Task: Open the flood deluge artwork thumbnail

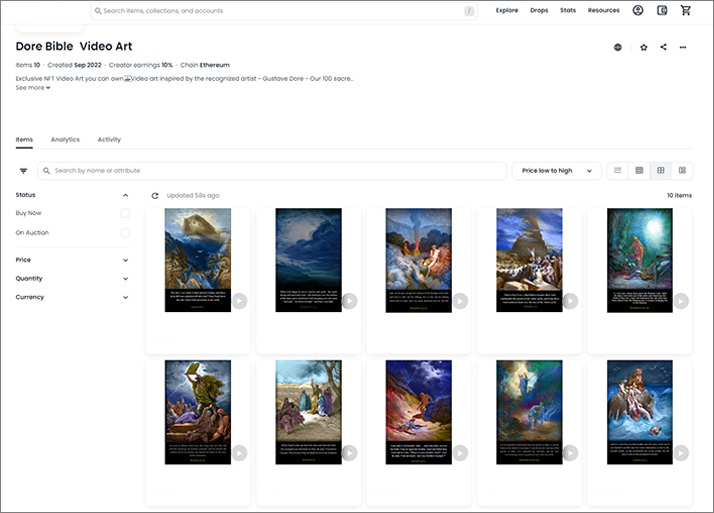Action: (x=639, y=412)
